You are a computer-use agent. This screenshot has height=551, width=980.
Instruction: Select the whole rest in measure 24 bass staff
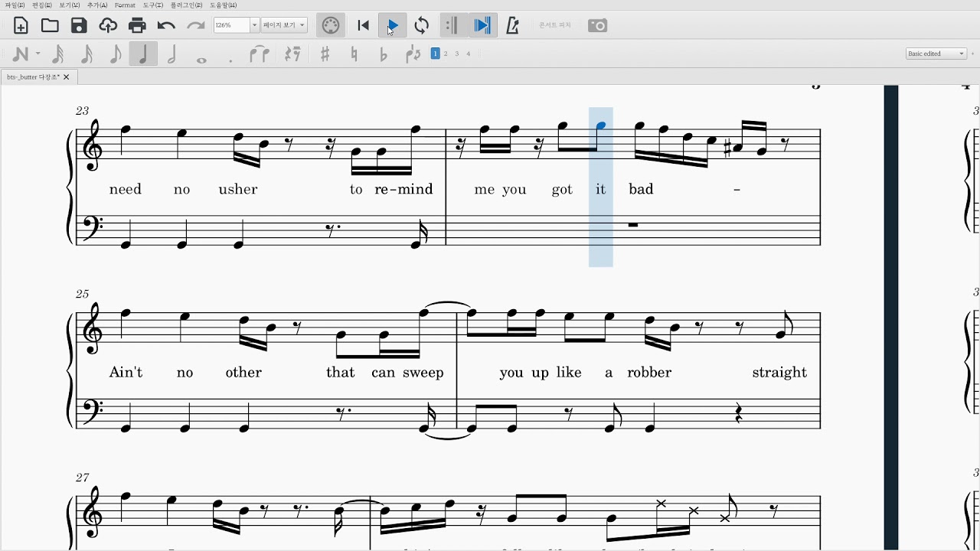633,225
